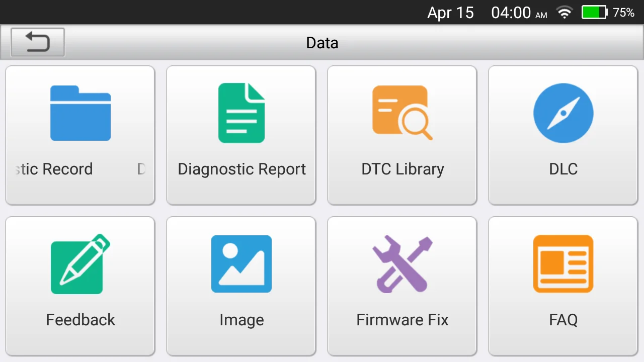This screenshot has height=362, width=644.
Task: Select the FAQ label text
Action: (x=563, y=320)
